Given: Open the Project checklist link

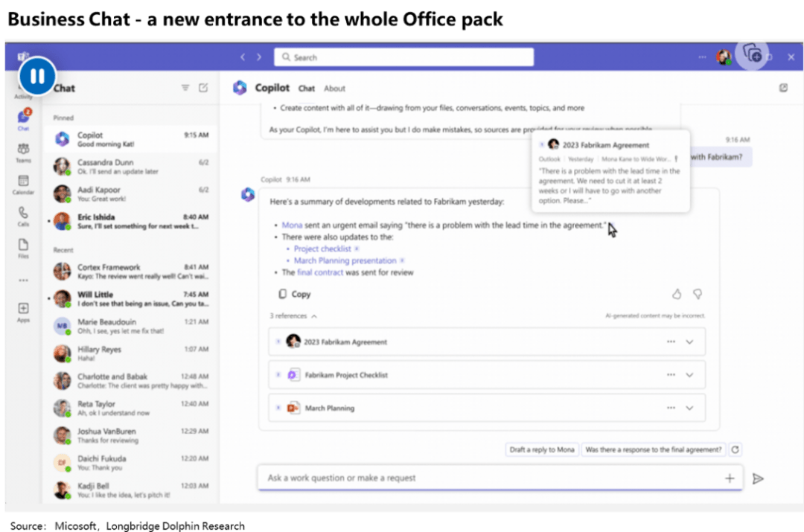Looking at the screenshot, I should pyautogui.click(x=322, y=249).
